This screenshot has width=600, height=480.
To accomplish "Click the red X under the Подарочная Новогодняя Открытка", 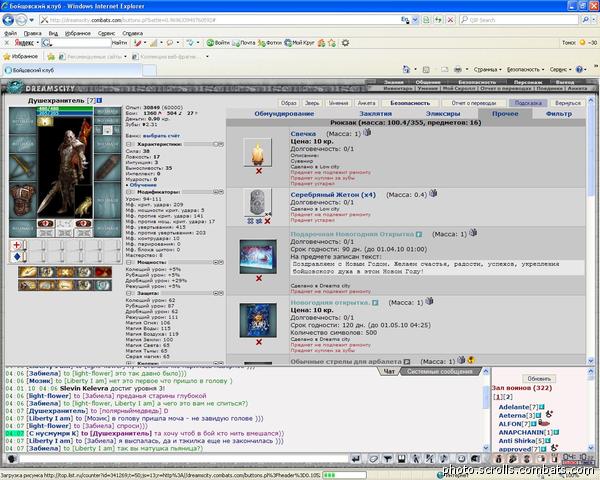I will point(259,278).
